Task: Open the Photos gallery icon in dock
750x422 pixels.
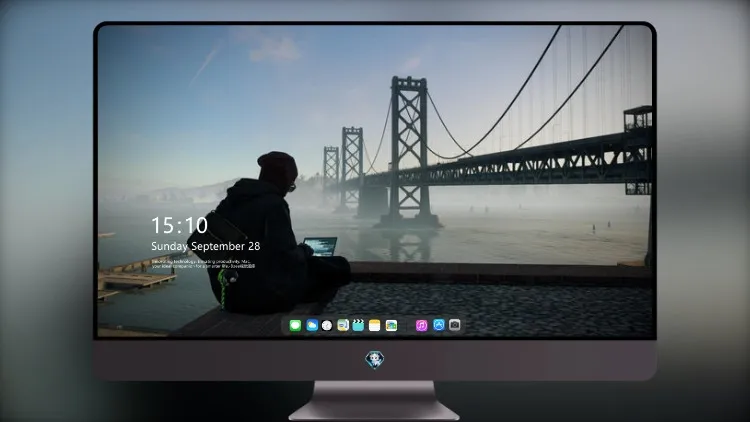Action: pyautogui.click(x=391, y=325)
